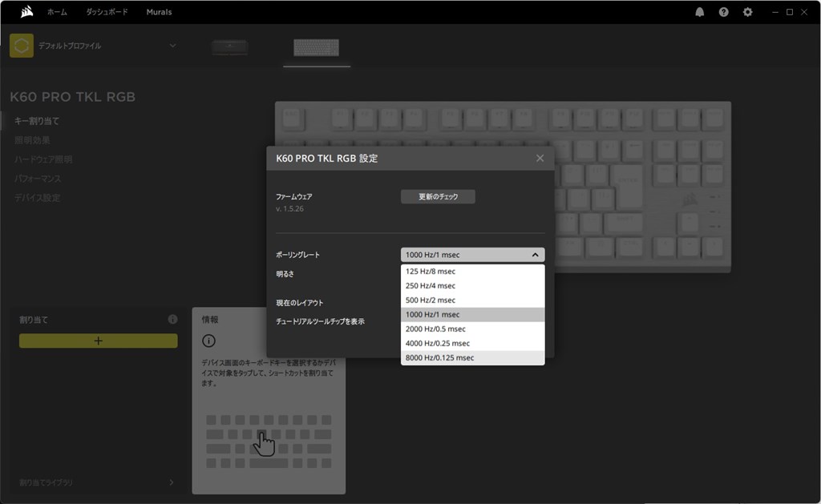Select デバイス設定 in sidebar
Image resolution: width=821 pixels, height=504 pixels.
point(37,198)
